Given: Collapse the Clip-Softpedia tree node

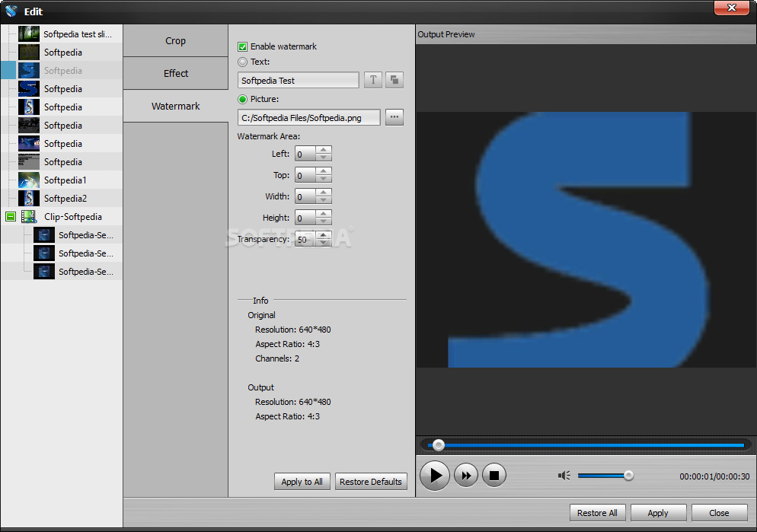Looking at the screenshot, I should click(11, 217).
